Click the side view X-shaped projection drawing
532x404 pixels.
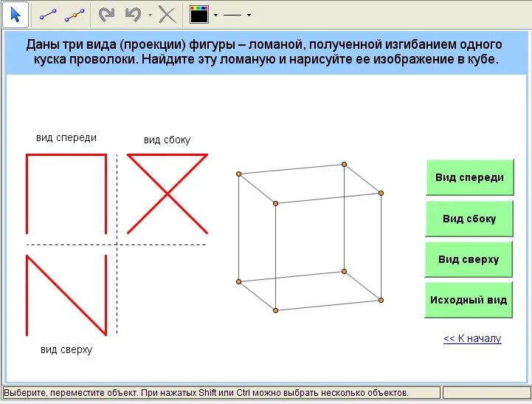tap(167, 194)
